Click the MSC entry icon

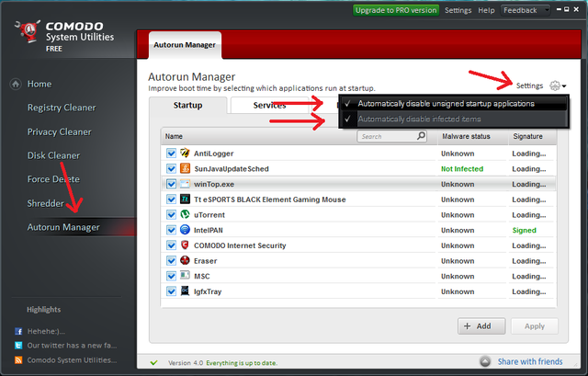[x=185, y=276]
